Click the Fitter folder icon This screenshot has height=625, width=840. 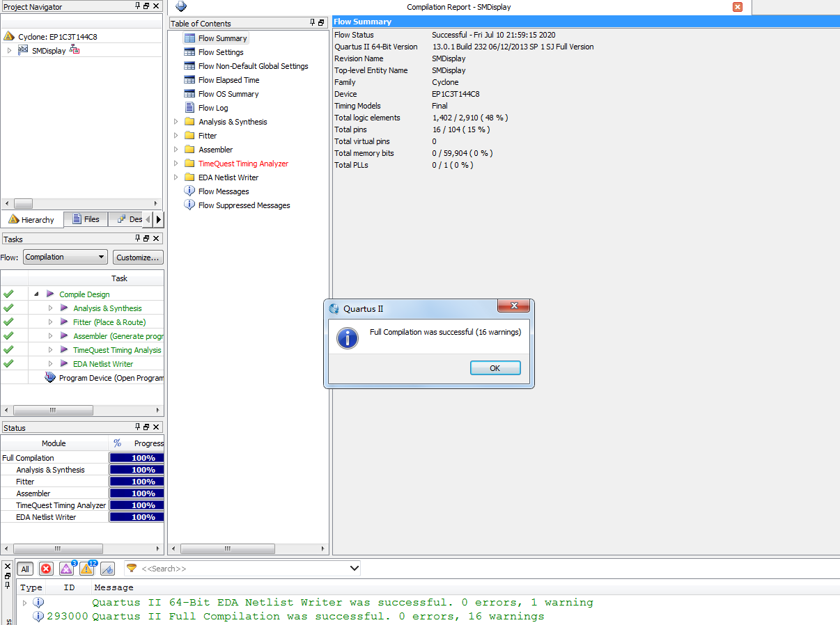tap(189, 136)
